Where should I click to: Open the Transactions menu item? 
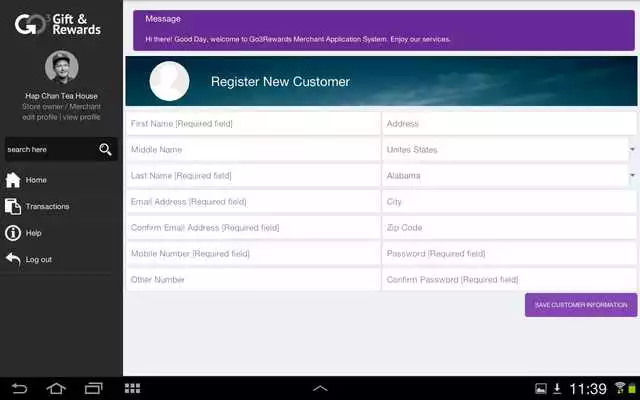(47, 206)
